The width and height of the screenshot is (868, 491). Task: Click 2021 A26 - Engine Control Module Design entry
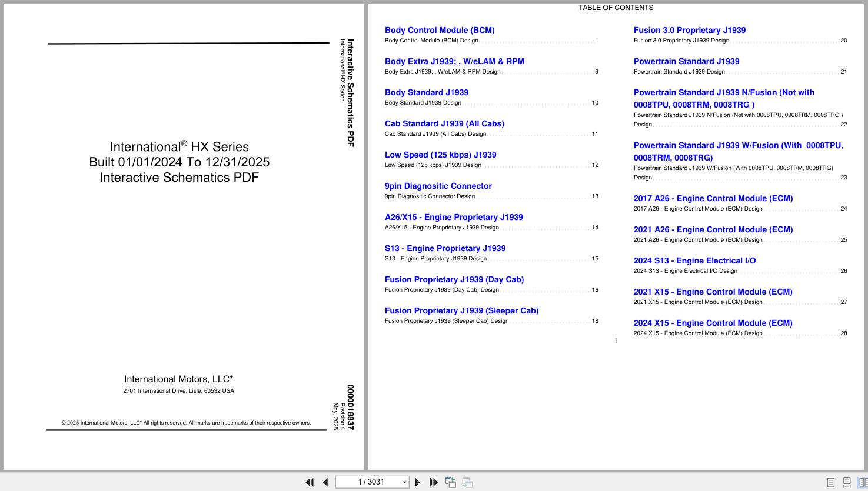click(740, 240)
